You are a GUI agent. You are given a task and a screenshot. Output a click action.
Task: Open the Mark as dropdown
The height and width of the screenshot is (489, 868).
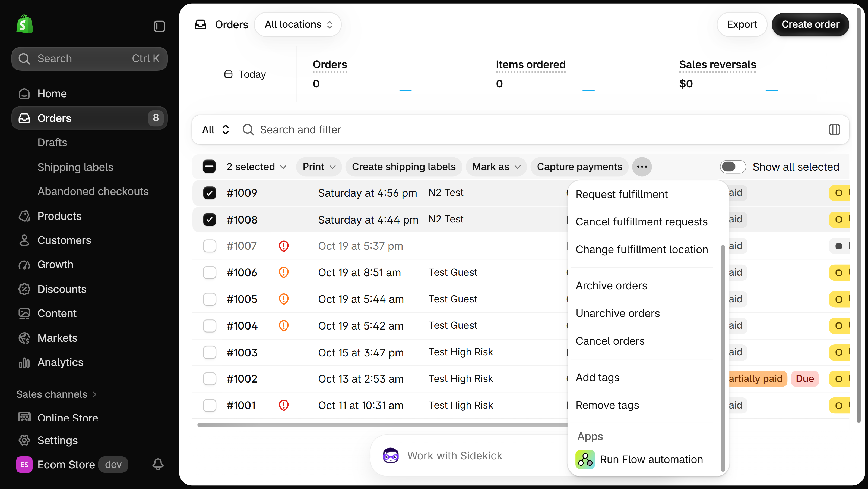click(x=496, y=167)
